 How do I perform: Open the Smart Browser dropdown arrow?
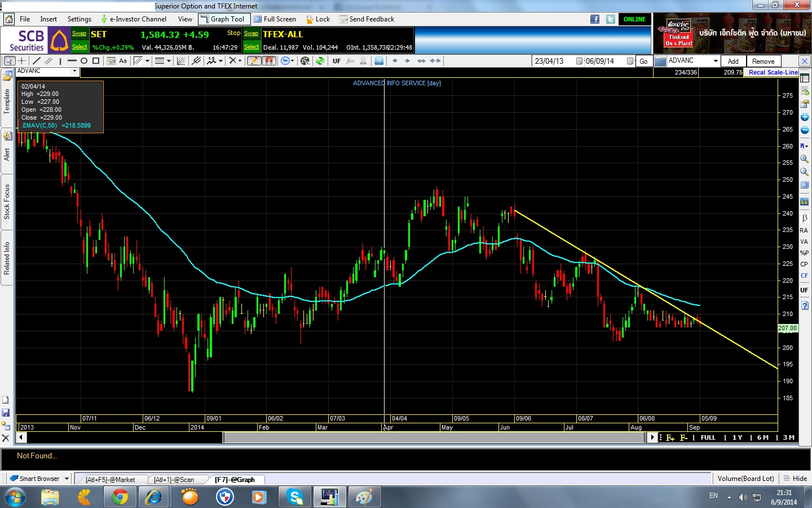pos(67,479)
